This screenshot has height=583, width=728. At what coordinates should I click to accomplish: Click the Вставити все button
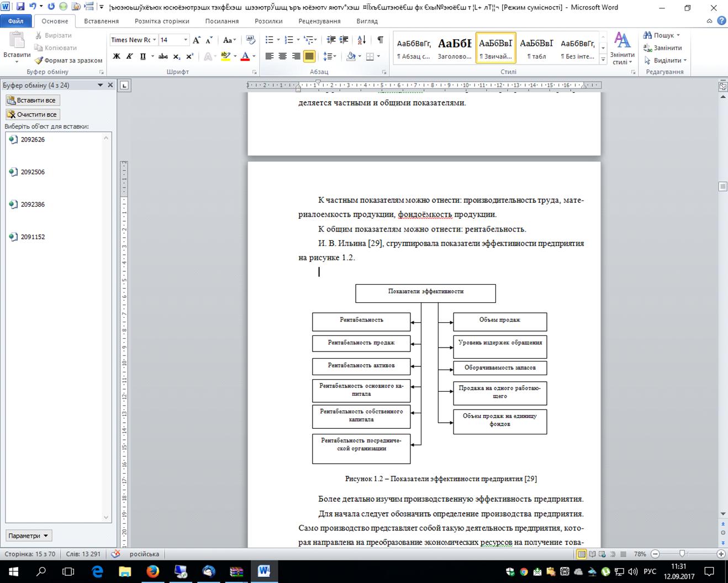33,100
